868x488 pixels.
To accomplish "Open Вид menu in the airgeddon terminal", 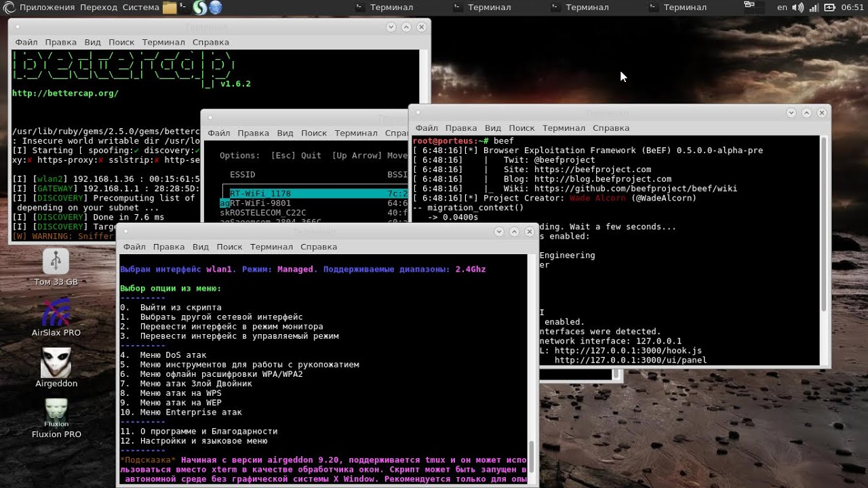I will (200, 247).
